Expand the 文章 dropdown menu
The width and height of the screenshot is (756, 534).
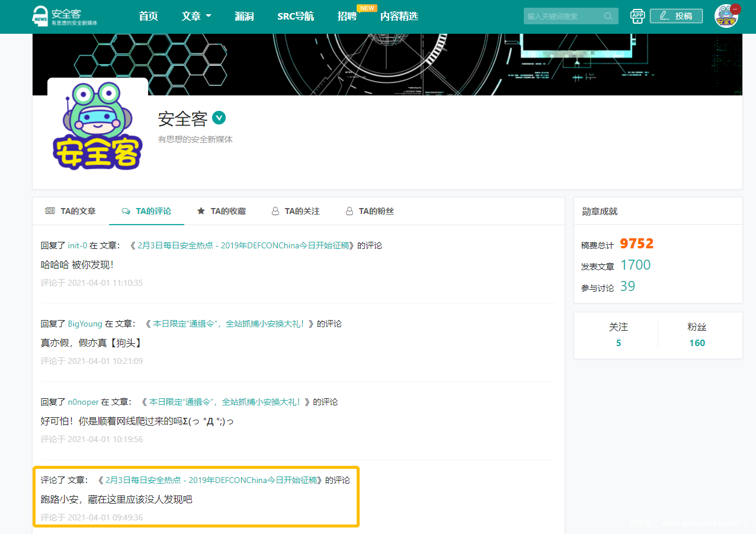coord(196,16)
